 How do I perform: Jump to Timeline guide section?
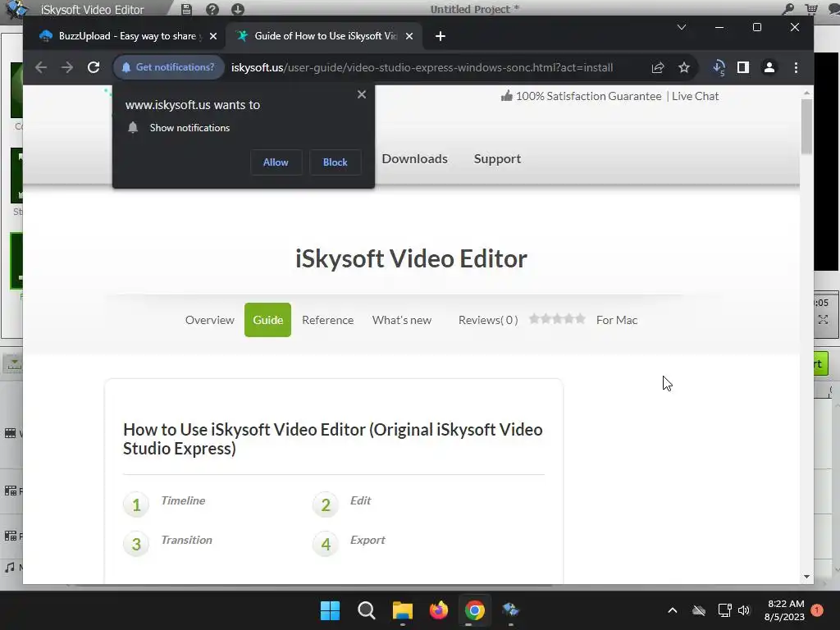pyautogui.click(x=183, y=500)
